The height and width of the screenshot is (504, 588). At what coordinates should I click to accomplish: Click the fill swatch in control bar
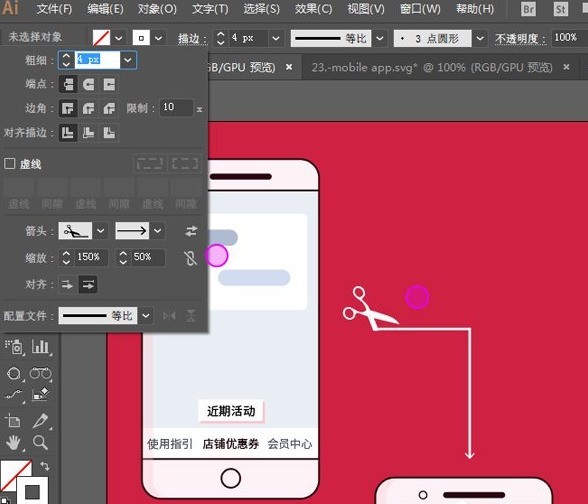coord(101,38)
